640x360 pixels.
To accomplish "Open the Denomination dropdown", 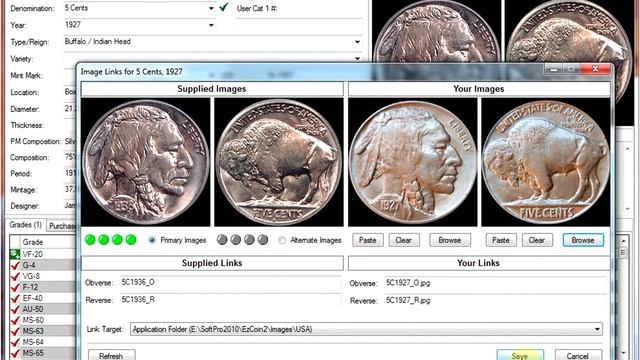I will coord(211,8).
